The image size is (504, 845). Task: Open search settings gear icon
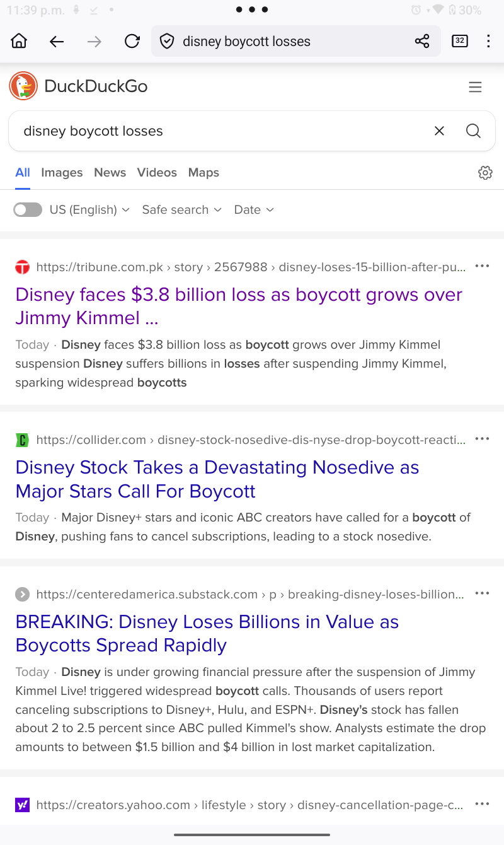pyautogui.click(x=484, y=173)
